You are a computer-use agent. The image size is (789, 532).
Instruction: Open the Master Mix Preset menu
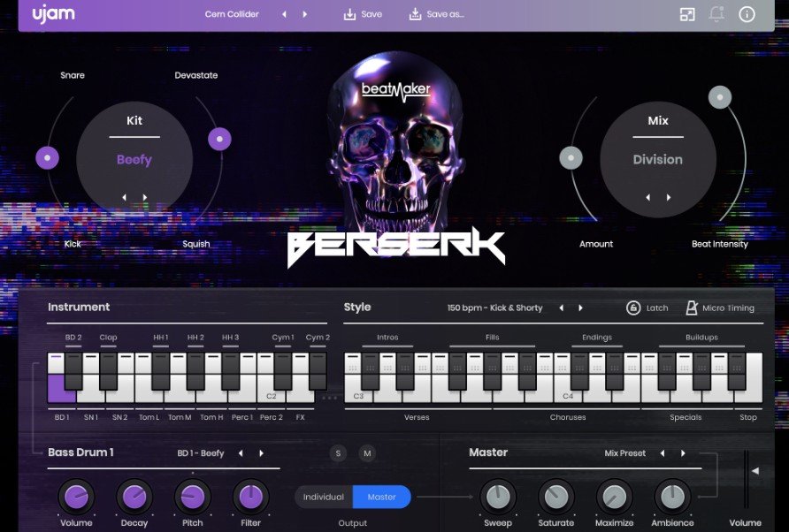click(x=625, y=453)
